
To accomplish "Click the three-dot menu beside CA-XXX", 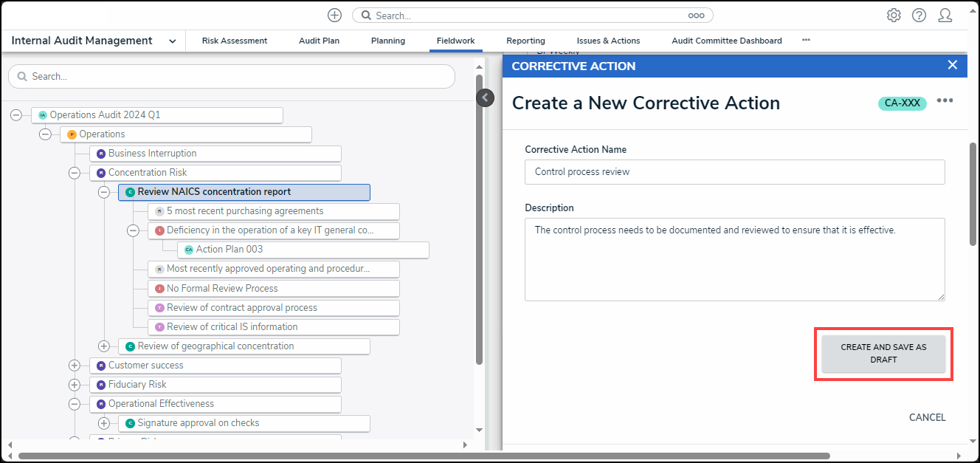I will tap(945, 101).
